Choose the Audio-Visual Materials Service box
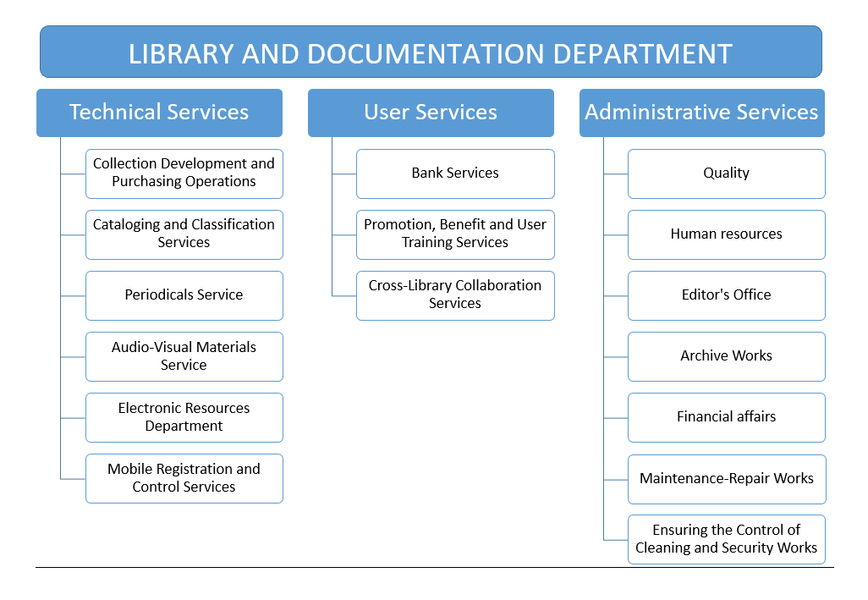Image resolution: width=868 pixels, height=600 pixels. tap(184, 356)
